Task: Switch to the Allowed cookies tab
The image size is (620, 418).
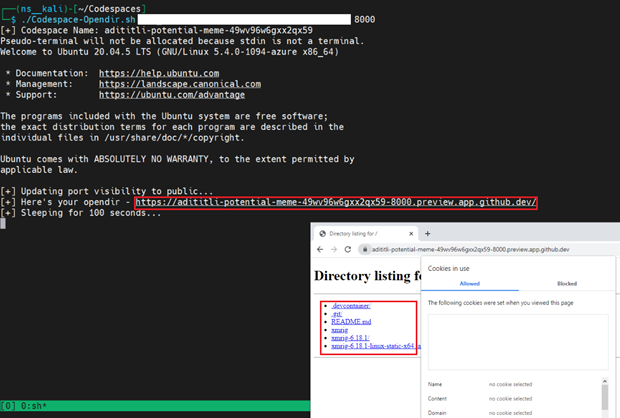Action: 469,284
